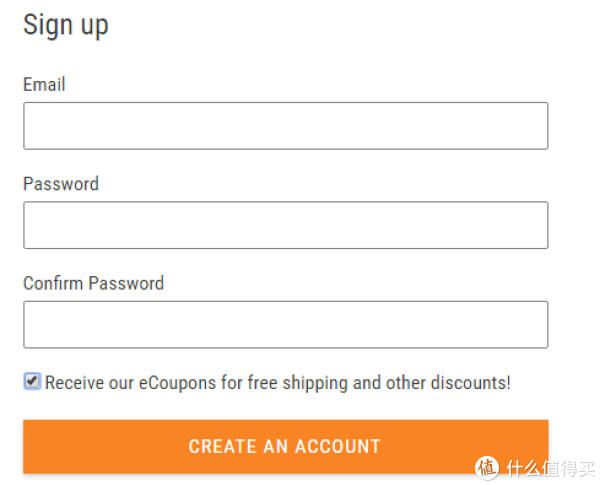Click into the Email input field
Viewport: 600px width, 486px height.
pyautogui.click(x=285, y=126)
